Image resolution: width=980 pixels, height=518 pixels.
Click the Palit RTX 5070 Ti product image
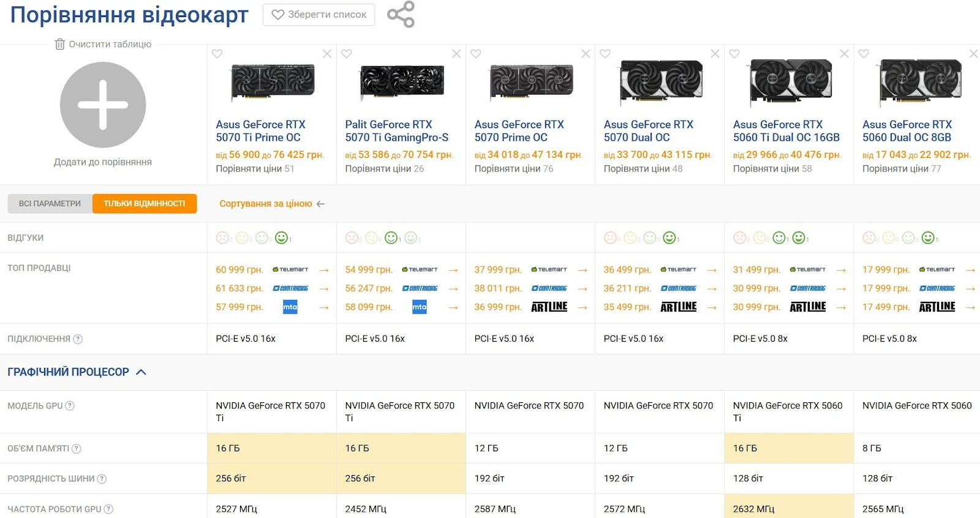pos(401,81)
